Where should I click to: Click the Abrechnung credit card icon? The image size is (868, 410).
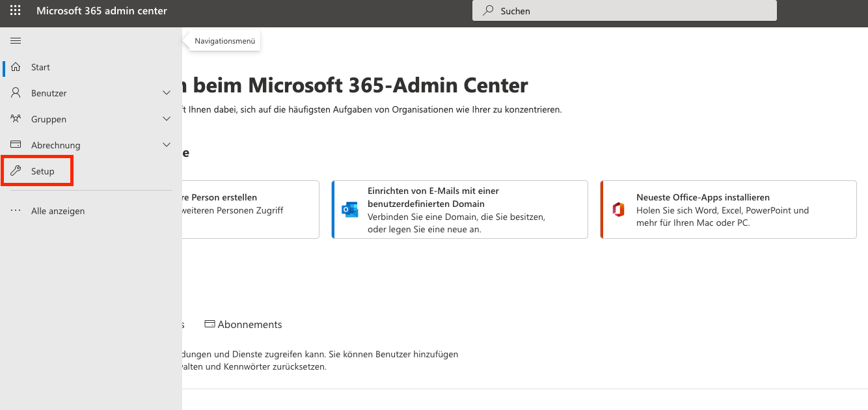[16, 145]
